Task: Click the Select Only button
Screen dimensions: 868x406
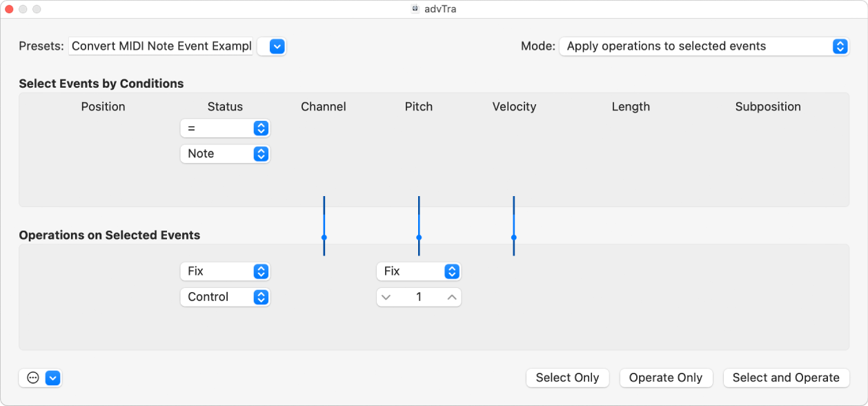Action: [567, 378]
